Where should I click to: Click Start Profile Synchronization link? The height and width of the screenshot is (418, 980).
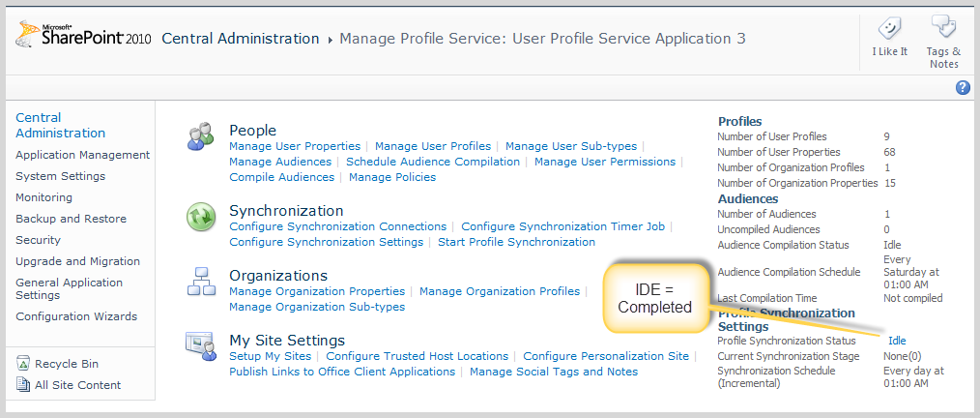pos(516,242)
